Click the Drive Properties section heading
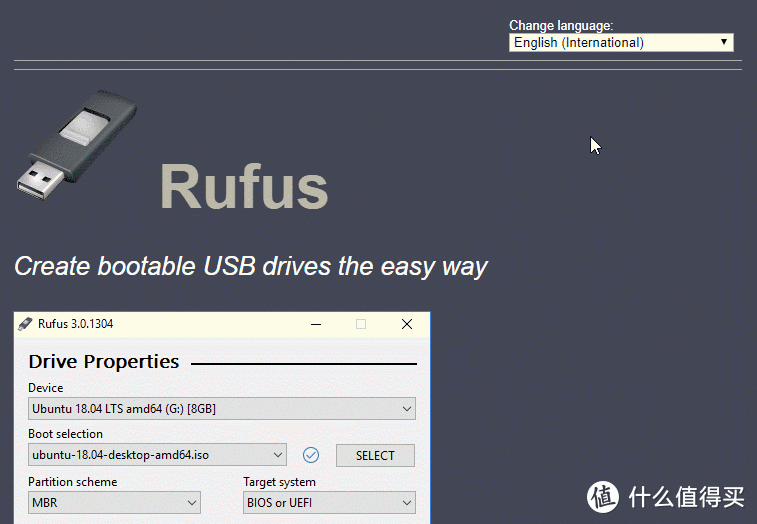The width and height of the screenshot is (757, 524). pyautogui.click(x=104, y=362)
